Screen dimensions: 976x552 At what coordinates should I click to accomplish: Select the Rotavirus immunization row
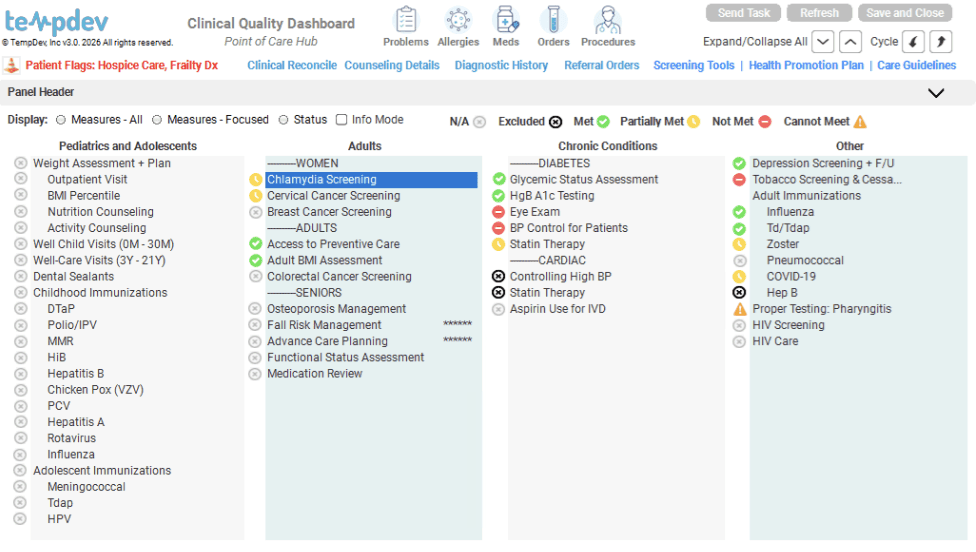(x=72, y=439)
